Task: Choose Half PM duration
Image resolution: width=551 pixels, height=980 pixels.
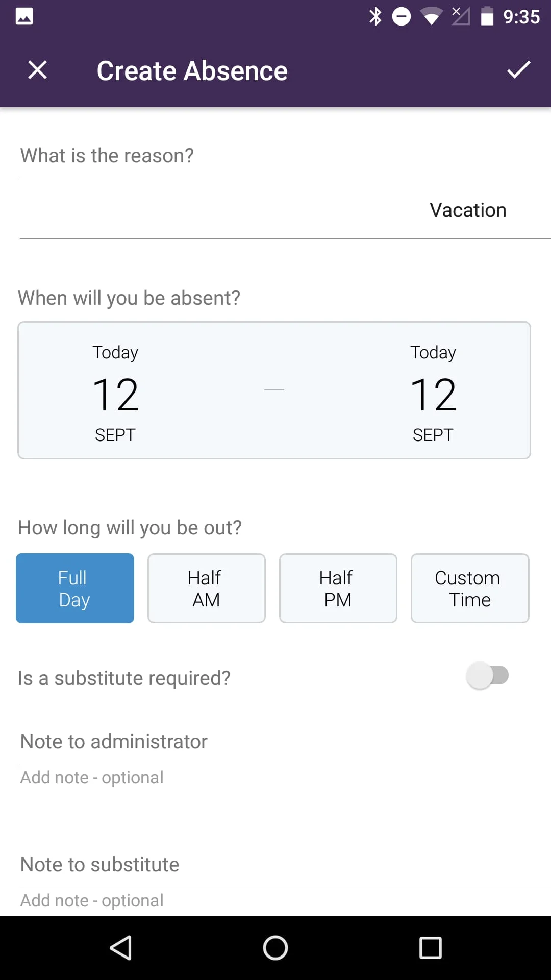Action: coord(338,588)
